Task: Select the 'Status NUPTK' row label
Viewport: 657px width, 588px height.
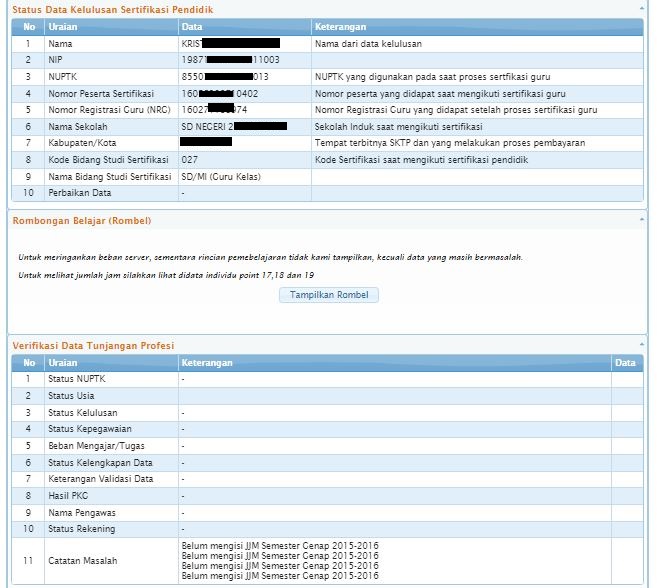Action: pyautogui.click(x=77, y=379)
